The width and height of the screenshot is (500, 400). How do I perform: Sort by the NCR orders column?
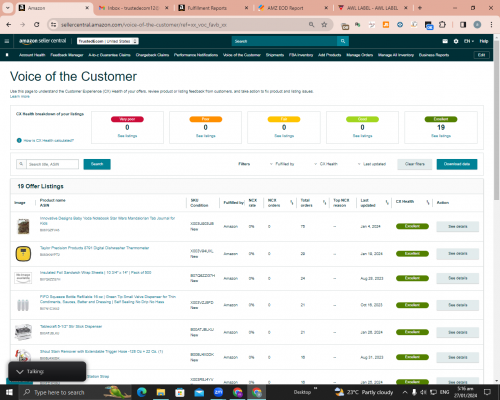pos(291,203)
